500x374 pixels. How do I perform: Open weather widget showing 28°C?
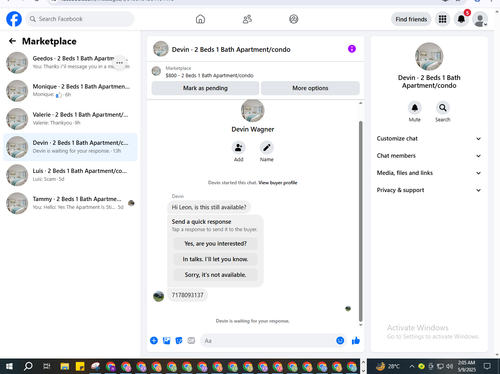(388, 367)
